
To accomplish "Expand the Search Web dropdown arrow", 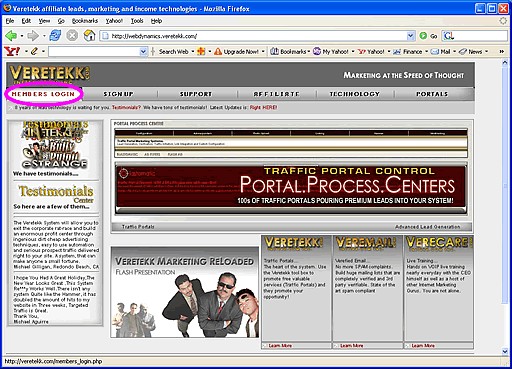I will [x=193, y=52].
